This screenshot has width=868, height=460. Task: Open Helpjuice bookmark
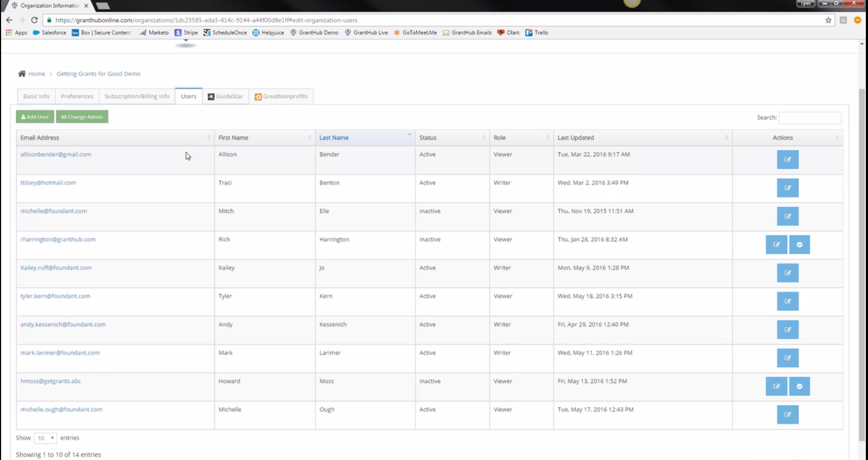(x=268, y=32)
